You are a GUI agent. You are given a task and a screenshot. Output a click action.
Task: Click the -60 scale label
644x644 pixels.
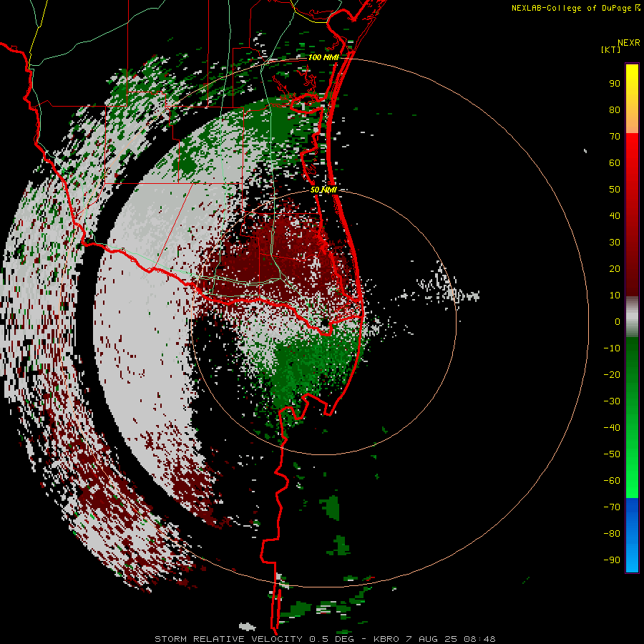612,481
